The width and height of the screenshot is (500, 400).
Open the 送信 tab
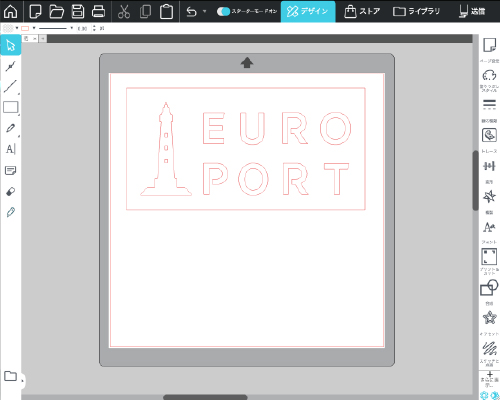tap(472, 11)
